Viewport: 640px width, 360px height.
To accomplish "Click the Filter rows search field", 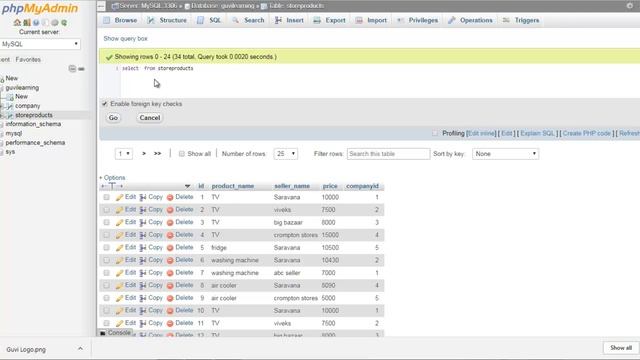I will [x=388, y=154].
